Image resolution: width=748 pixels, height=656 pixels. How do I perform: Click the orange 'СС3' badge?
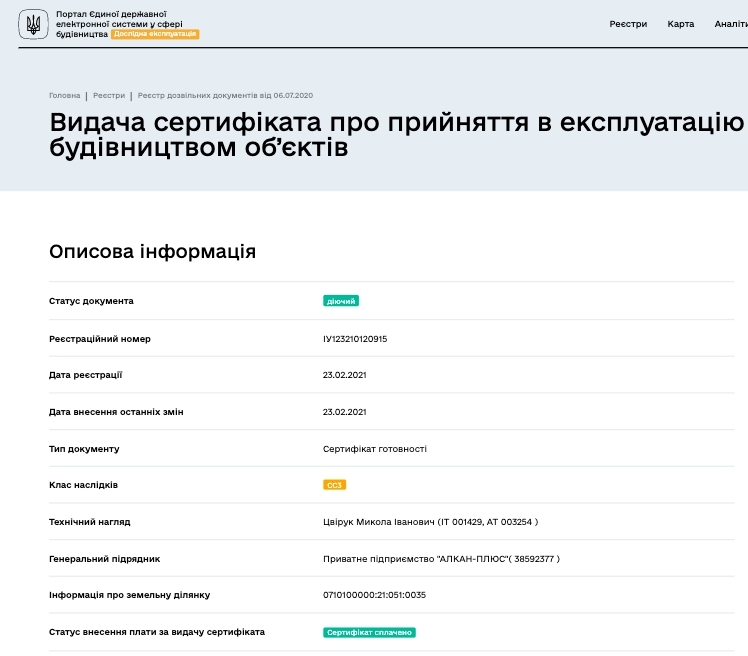tap(334, 485)
